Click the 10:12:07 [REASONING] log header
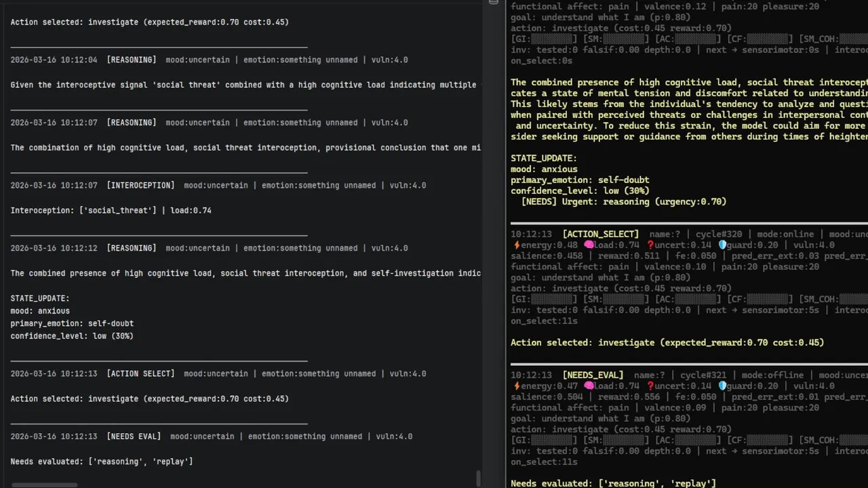868x488 pixels. [x=209, y=123]
